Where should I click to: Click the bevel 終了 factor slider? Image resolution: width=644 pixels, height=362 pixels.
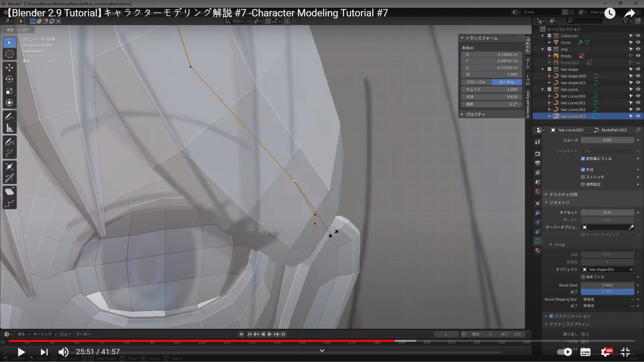coord(607,292)
